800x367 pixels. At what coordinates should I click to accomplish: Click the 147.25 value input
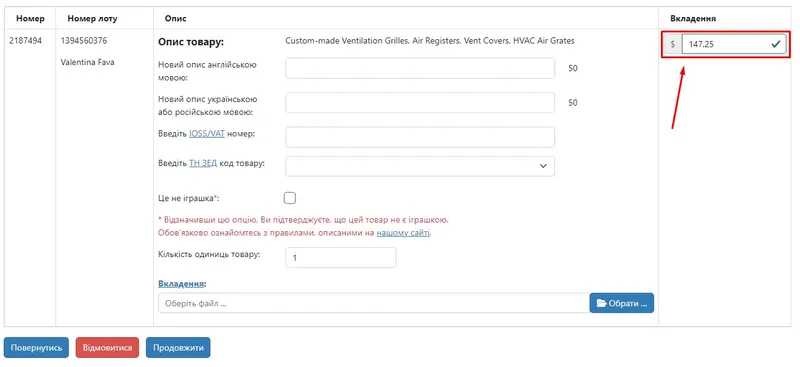[734, 44]
